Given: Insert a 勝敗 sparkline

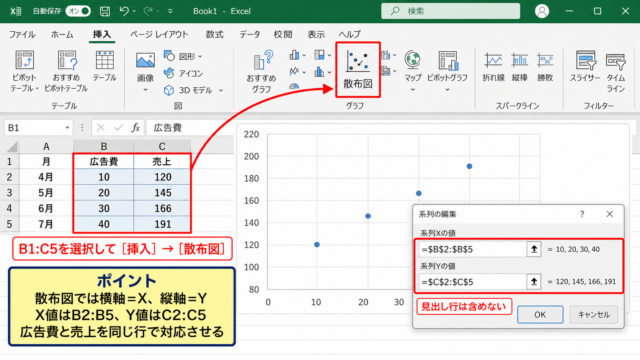Looking at the screenshot, I should pos(545,66).
